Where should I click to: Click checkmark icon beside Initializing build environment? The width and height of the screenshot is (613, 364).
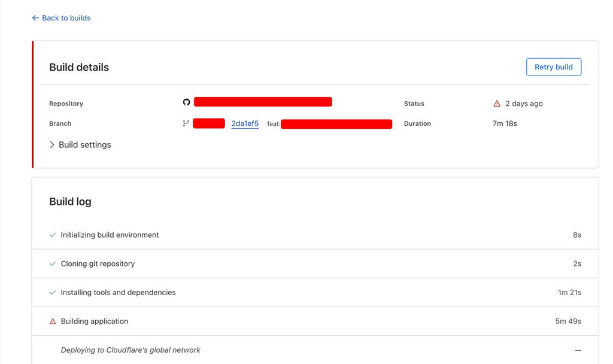[53, 235]
